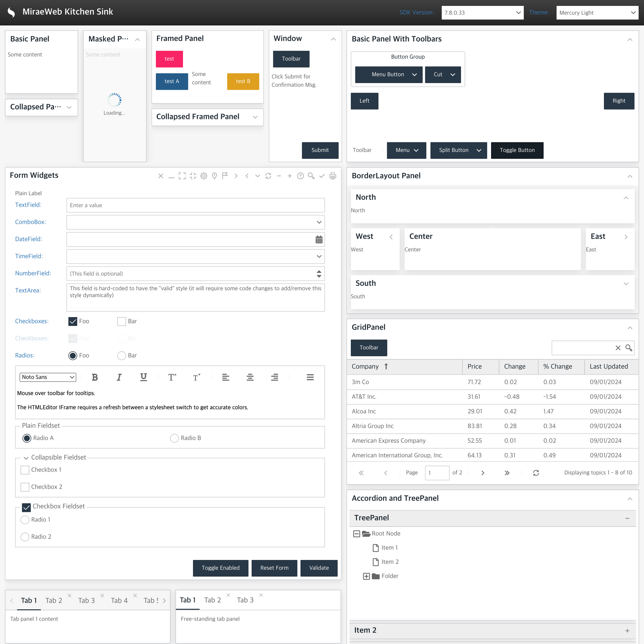The image size is (644, 644).
Task: Open the DateField calendar picker
Action: point(319,239)
